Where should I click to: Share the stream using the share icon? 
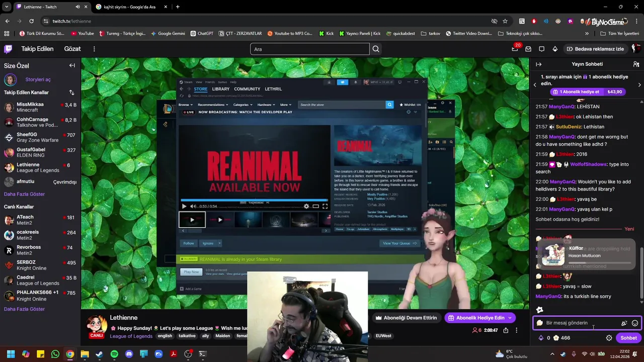(x=506, y=330)
